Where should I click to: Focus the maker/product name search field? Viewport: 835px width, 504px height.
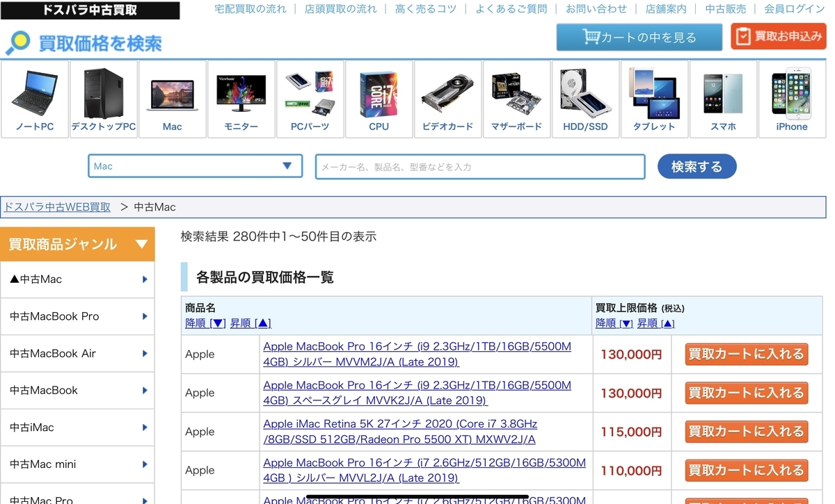(480, 167)
